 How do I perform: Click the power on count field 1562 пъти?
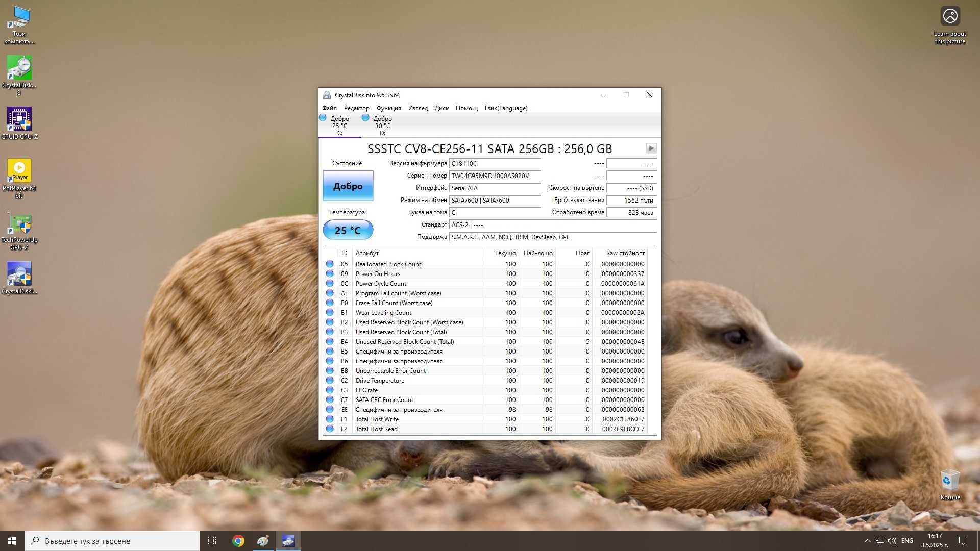[x=631, y=201]
